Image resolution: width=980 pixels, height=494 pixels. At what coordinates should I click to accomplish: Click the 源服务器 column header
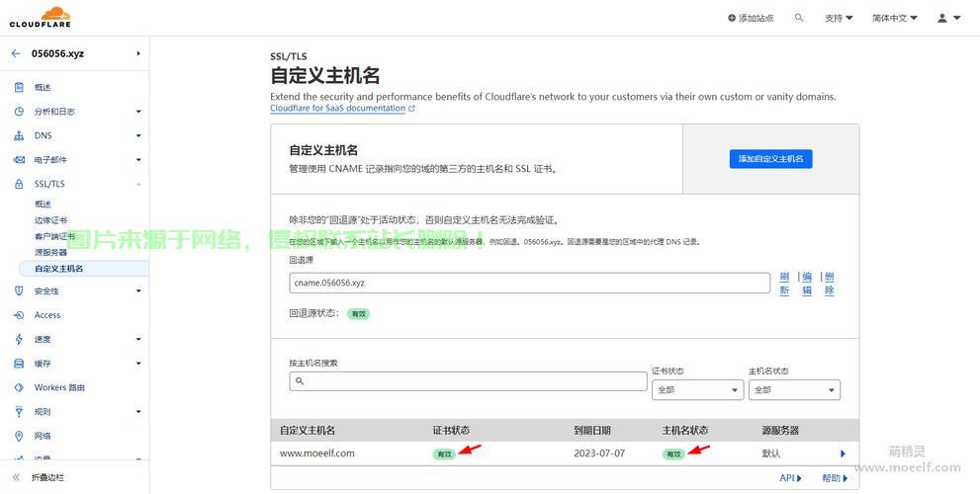780,431
